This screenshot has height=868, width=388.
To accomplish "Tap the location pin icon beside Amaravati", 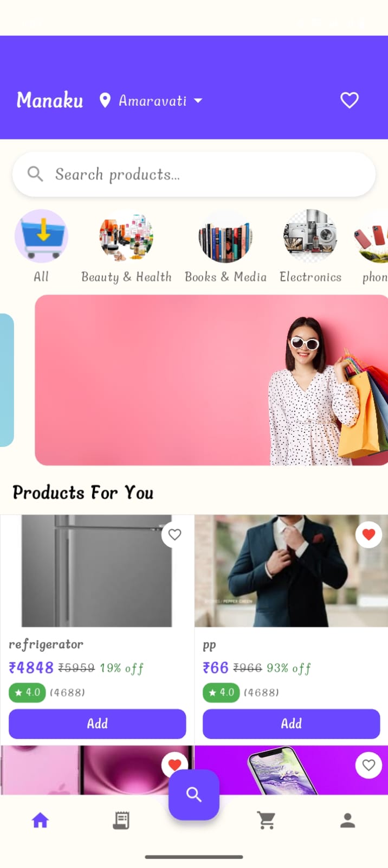I will click(105, 100).
